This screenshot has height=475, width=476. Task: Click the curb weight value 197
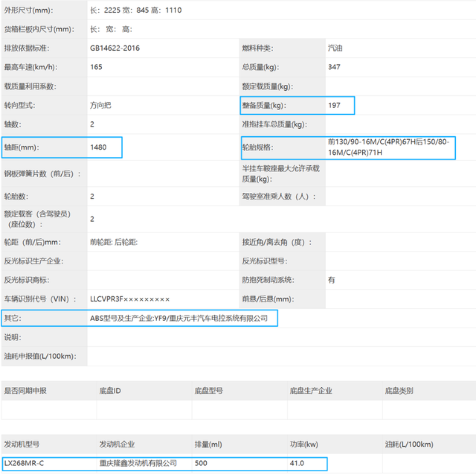pyautogui.click(x=334, y=105)
